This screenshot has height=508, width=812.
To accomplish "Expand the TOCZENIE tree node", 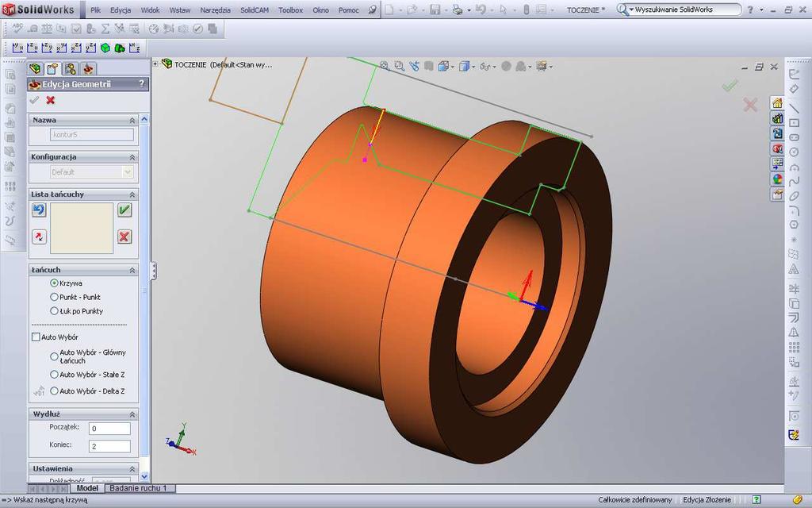I will coord(155,63).
